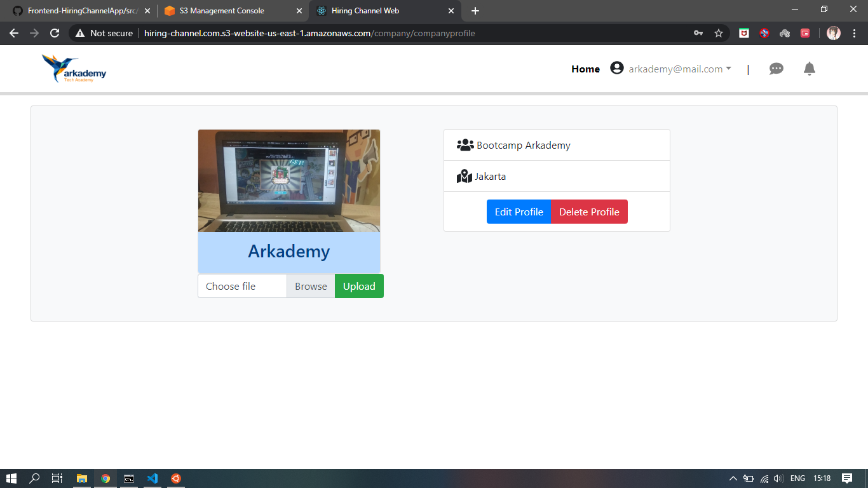Open the notifications bell icon

[809, 69]
